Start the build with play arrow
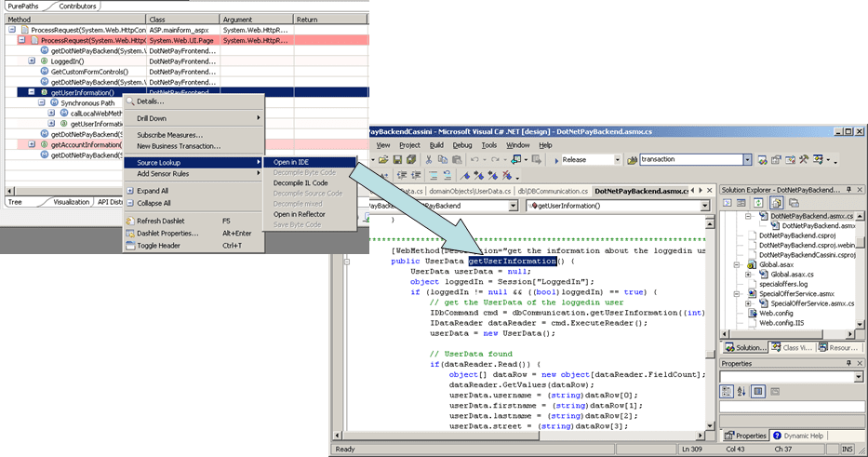The image size is (868, 457). pyautogui.click(x=556, y=160)
